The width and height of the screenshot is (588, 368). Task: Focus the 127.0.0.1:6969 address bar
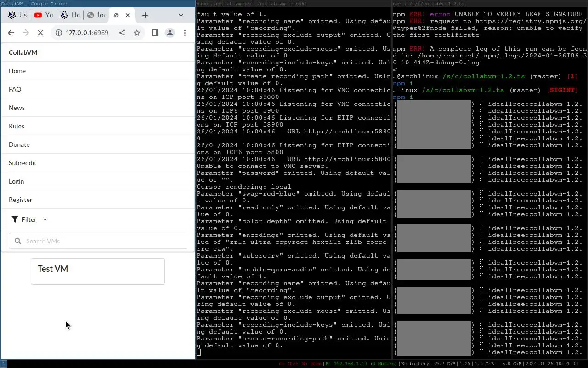pyautogui.click(x=87, y=33)
